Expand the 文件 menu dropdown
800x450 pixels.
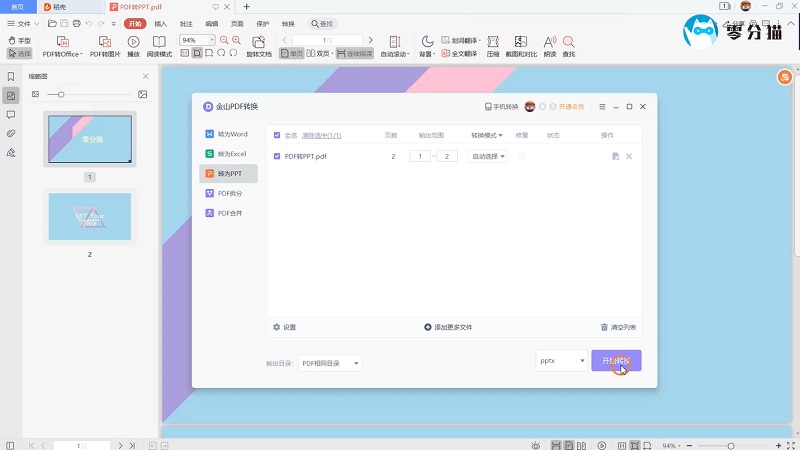pos(23,23)
